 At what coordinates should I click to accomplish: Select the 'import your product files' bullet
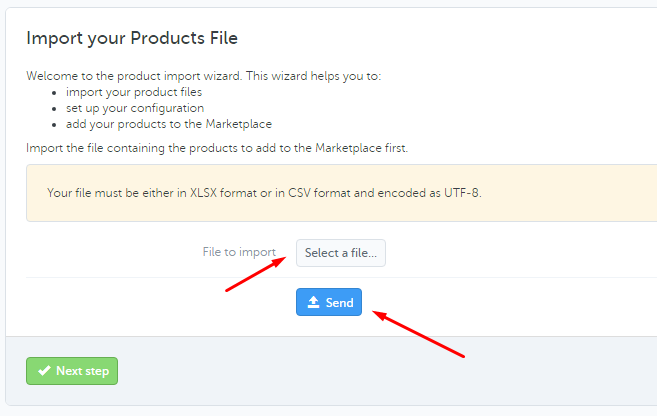click(134, 92)
